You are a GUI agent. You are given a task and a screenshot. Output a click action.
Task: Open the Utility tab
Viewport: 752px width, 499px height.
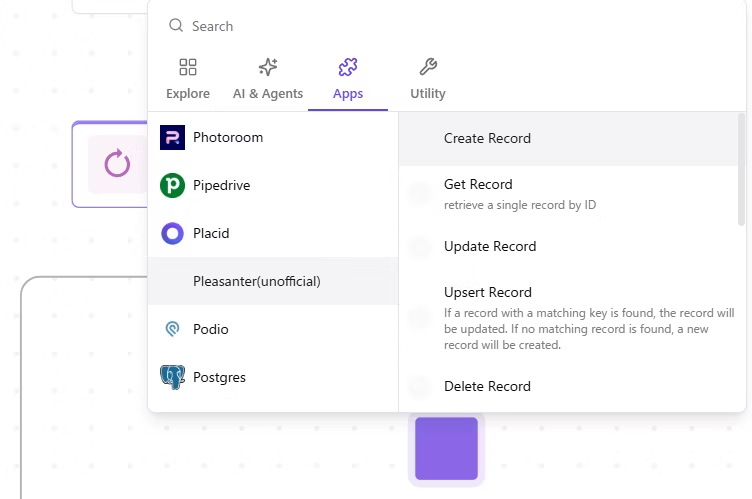click(x=428, y=79)
